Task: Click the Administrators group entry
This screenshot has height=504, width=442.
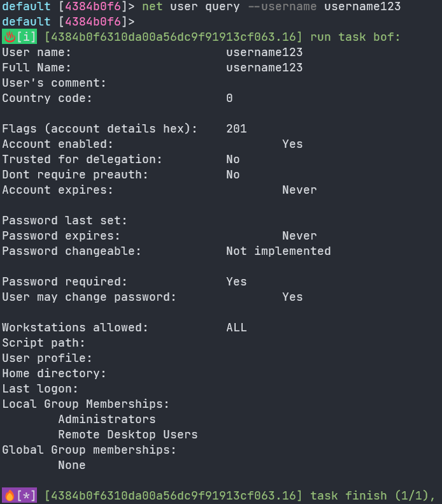Action: 106,419
